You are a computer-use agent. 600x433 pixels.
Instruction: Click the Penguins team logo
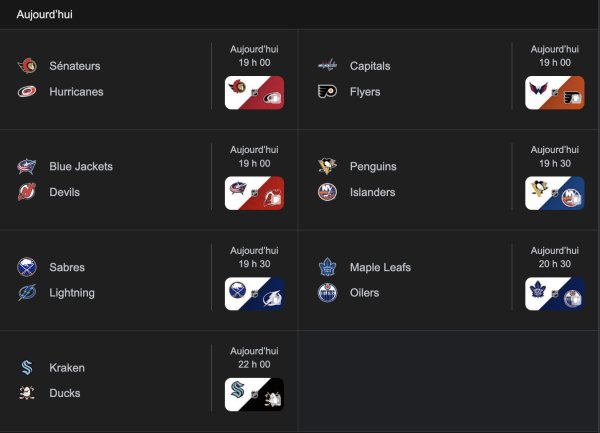[x=327, y=167]
